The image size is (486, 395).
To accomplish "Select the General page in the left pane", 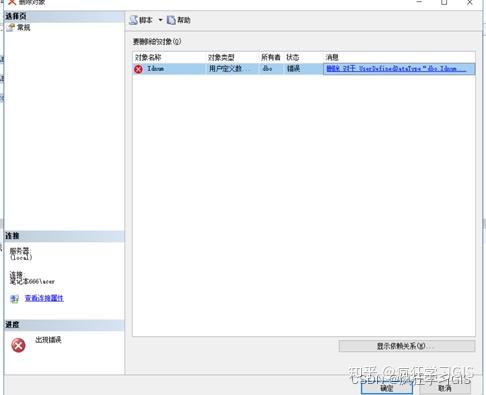I will [x=24, y=28].
